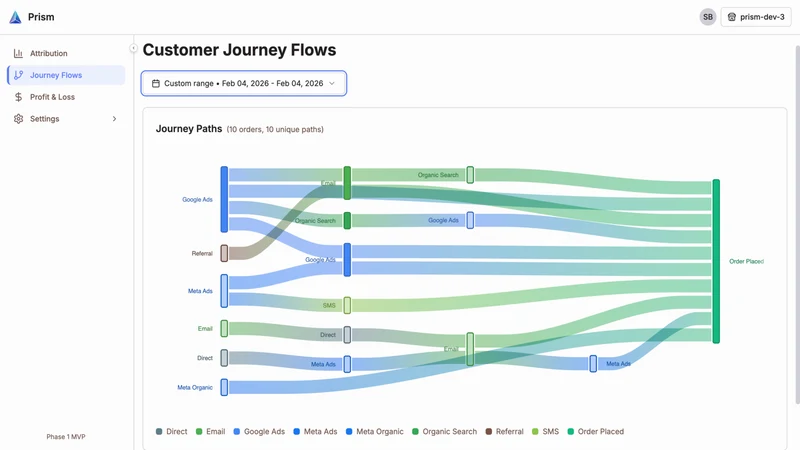The image size is (800, 450).
Task: Open the SB user avatar
Action: [x=708, y=17]
